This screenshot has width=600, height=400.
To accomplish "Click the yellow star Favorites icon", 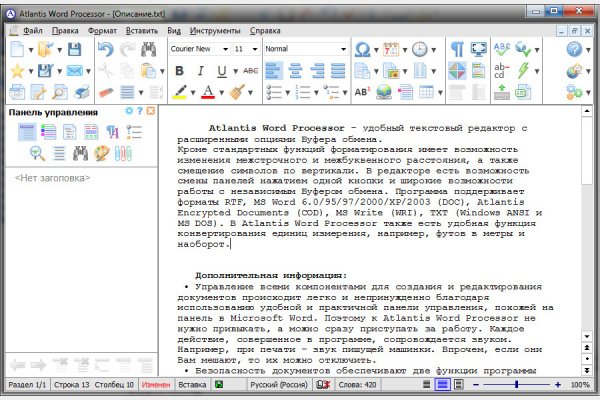I will 17,71.
